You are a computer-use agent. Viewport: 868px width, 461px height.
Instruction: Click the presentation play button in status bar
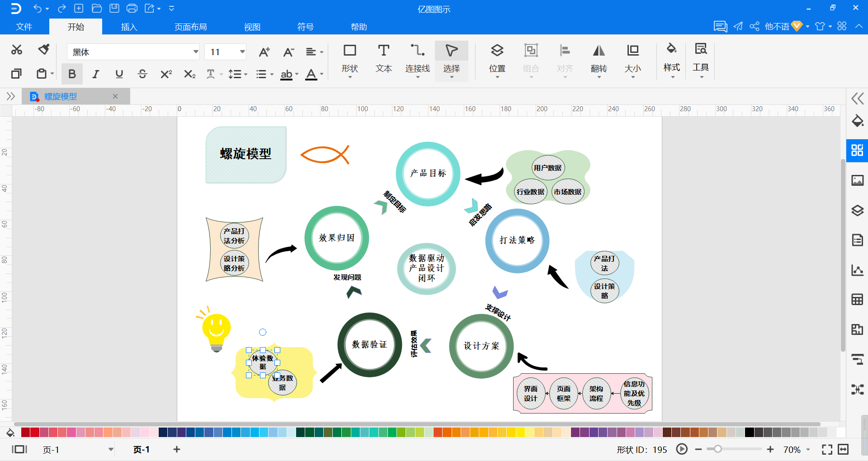tap(682, 449)
